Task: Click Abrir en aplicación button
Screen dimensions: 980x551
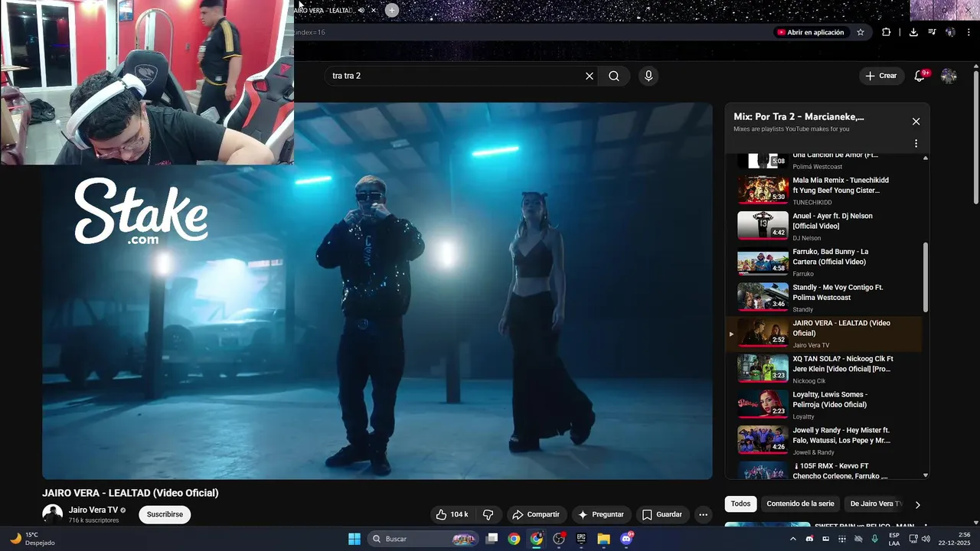Action: point(810,32)
